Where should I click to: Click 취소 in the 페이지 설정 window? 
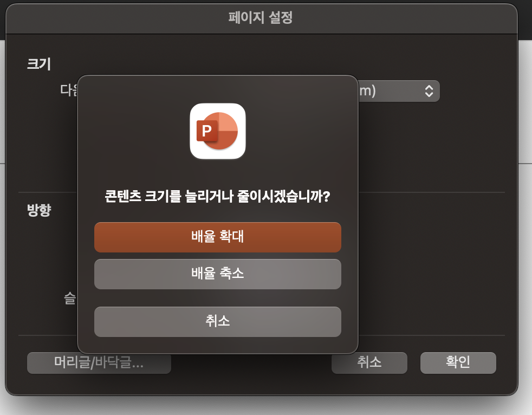tap(369, 362)
